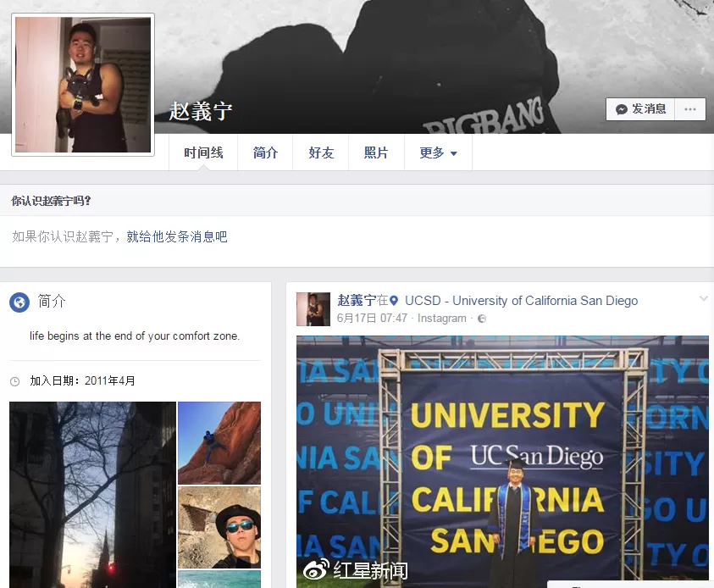Send a message via 发消息 button
714x588 pixels.
tap(639, 109)
